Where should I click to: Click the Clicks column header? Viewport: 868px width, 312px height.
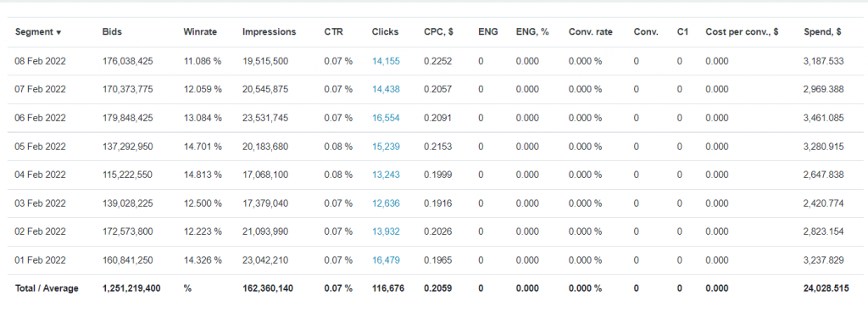tap(385, 32)
